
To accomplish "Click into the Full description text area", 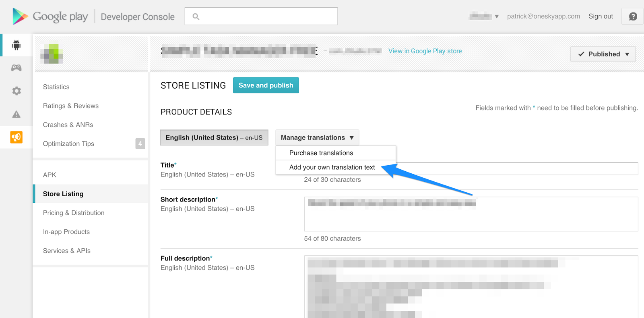I will click(471, 287).
